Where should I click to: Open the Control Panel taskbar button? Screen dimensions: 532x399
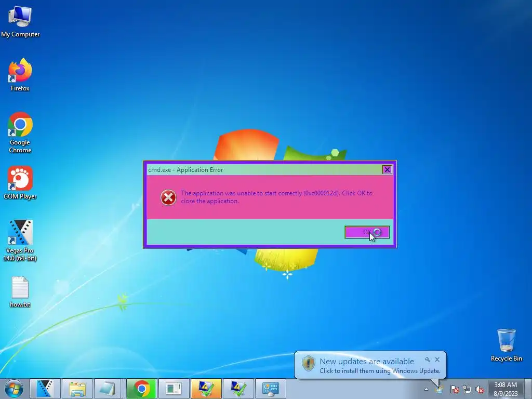pos(270,389)
